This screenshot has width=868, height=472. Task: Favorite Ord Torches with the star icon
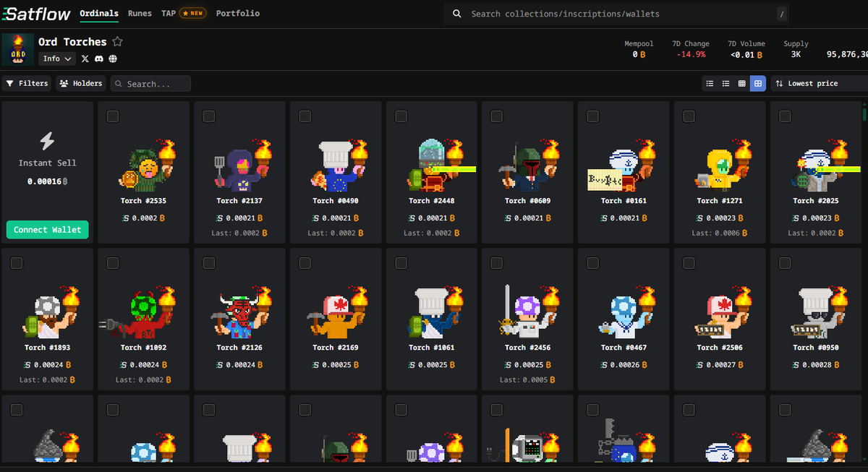[x=117, y=42]
